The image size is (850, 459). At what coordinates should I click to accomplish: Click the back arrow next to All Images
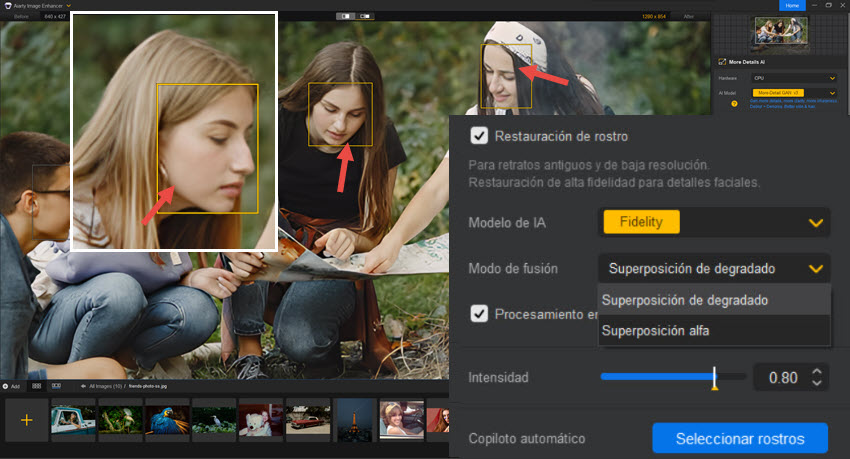click(x=83, y=386)
